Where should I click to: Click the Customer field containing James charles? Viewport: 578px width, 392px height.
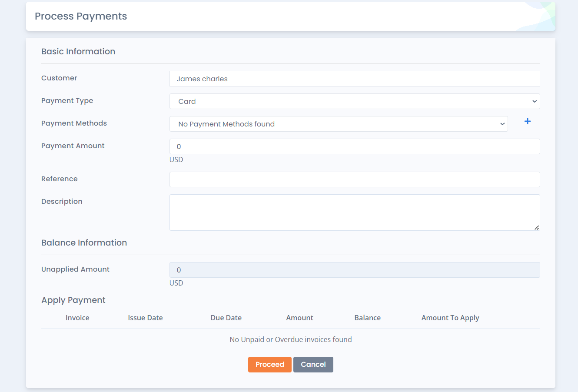pos(355,79)
